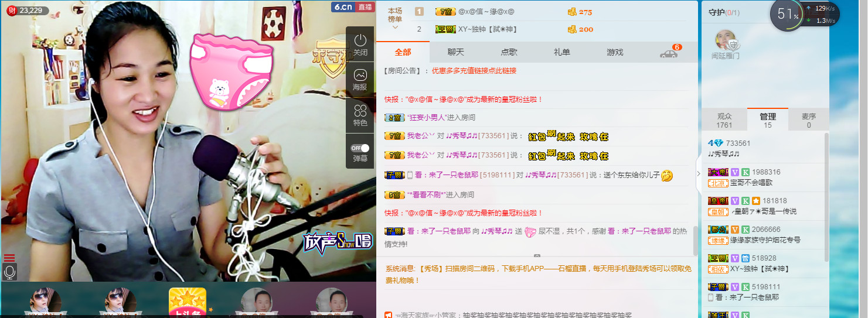Open the 特色 features panel
Viewport: 868px width, 318px height.
point(360,115)
